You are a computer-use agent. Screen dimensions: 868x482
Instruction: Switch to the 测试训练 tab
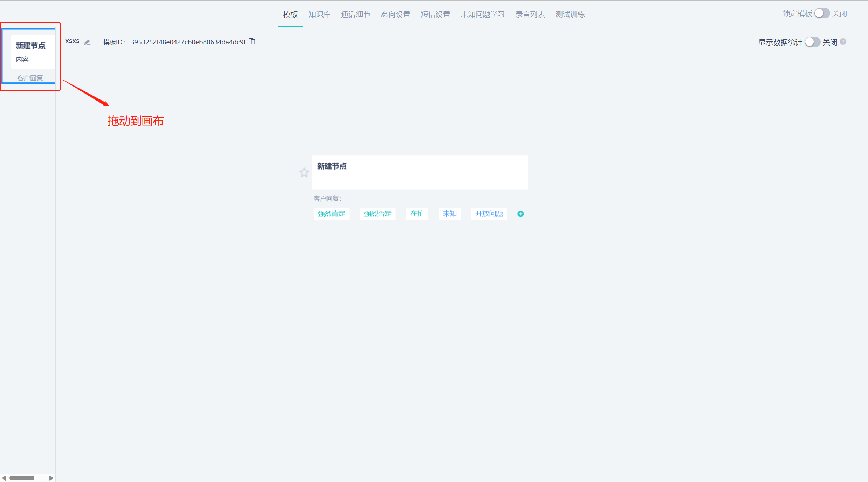570,14
